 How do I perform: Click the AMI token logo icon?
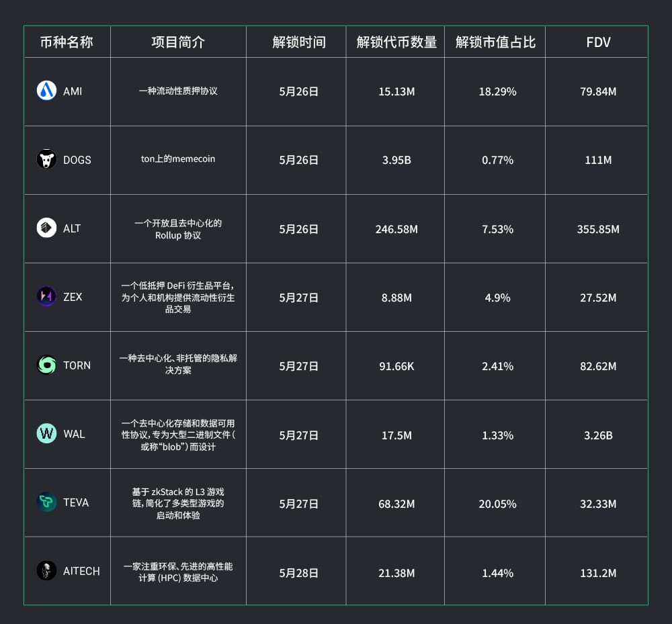point(46,91)
